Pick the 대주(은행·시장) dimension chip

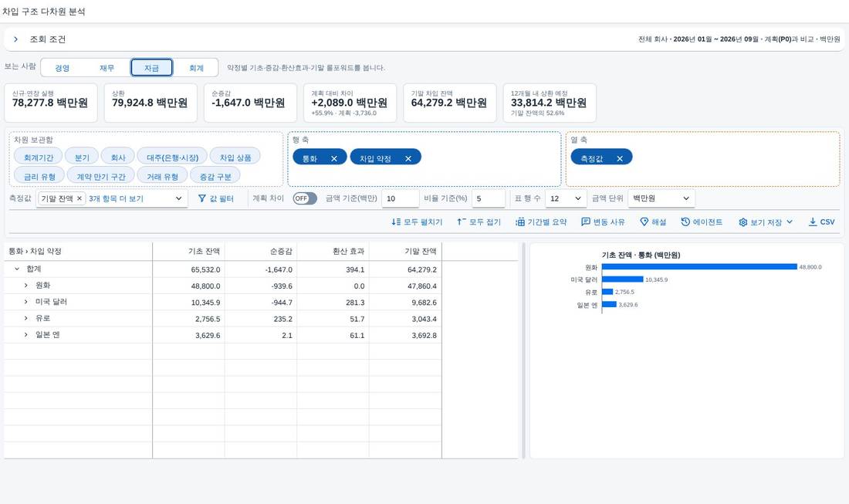coord(172,157)
